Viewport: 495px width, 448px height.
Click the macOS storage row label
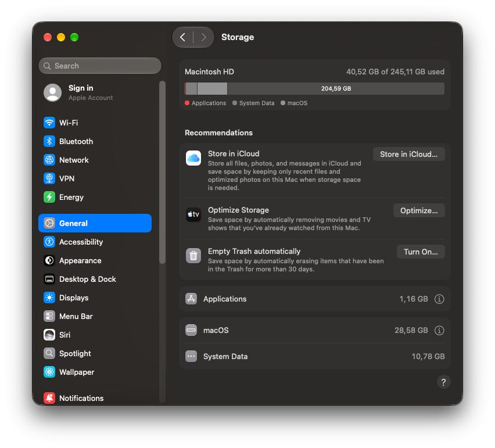(216, 330)
